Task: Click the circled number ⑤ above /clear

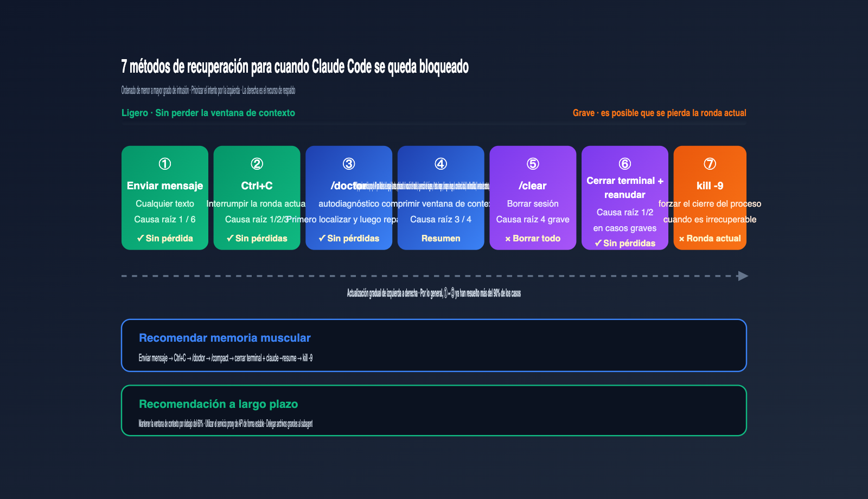Action: 533,164
